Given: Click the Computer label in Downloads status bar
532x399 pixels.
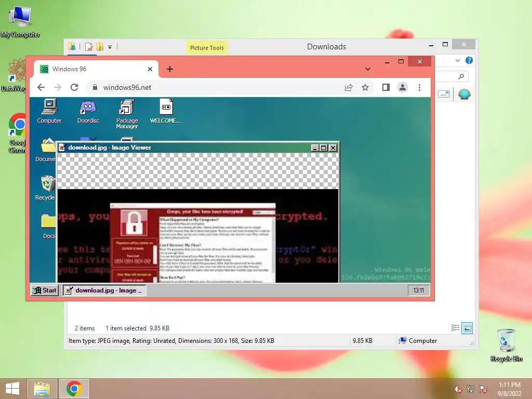Looking at the screenshot, I should point(423,341).
